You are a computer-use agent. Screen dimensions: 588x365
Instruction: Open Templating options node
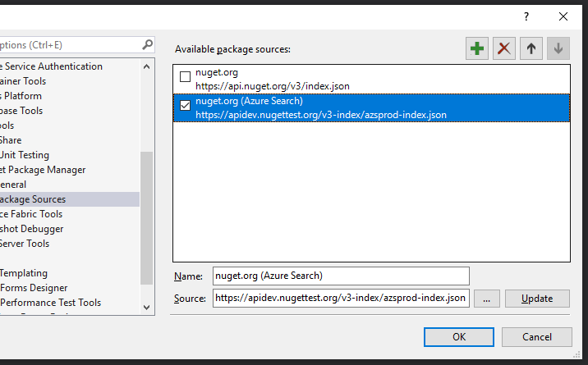coord(24,273)
